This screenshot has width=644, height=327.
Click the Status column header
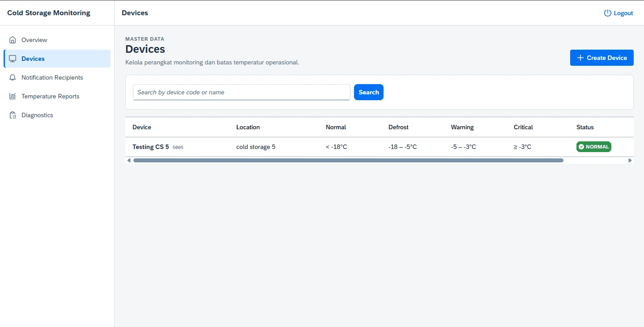[x=585, y=127]
